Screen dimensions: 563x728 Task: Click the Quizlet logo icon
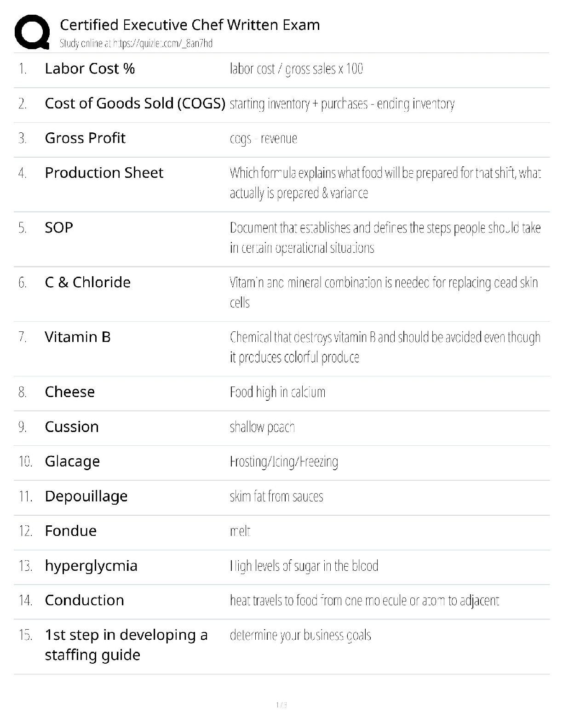coord(32,32)
